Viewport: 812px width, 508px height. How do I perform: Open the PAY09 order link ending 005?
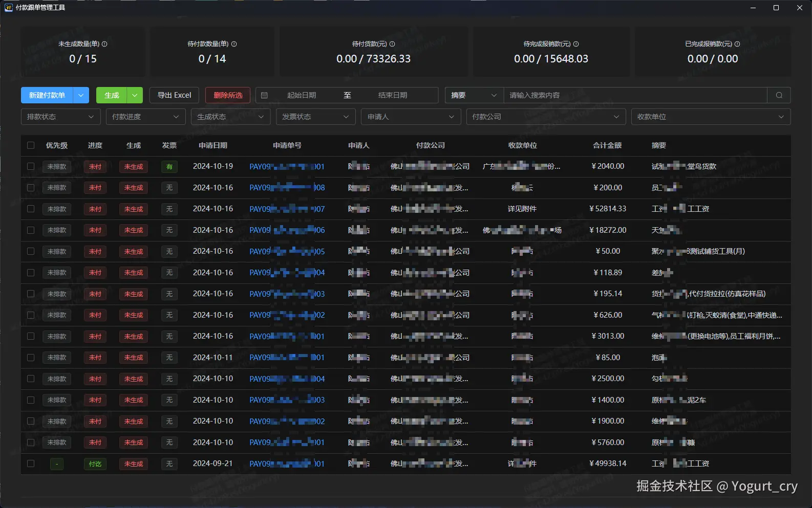click(287, 251)
